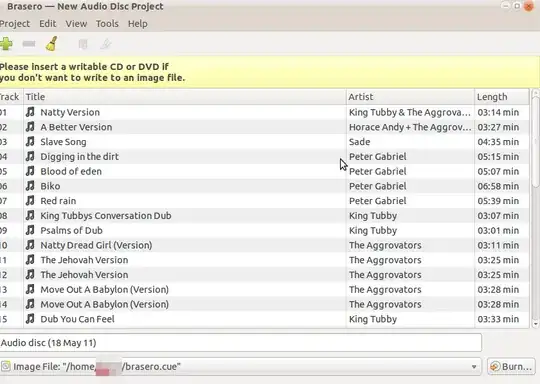The height and width of the screenshot is (384, 540).
Task: Open the Project menu
Action: coord(15,24)
